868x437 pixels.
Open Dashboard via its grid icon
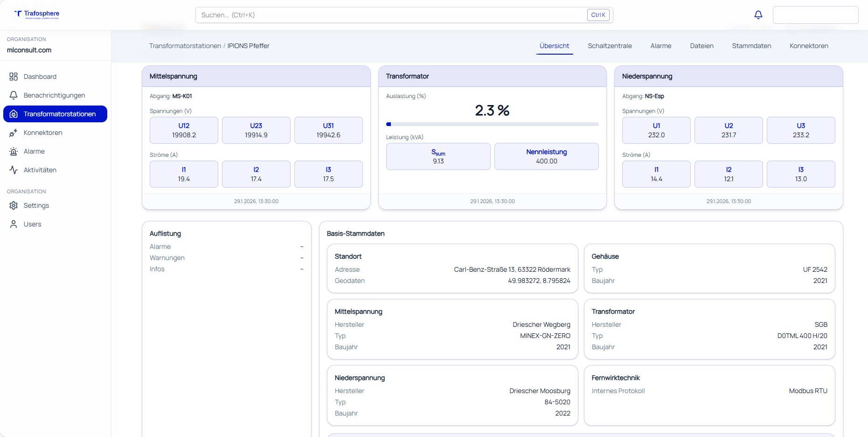point(14,77)
